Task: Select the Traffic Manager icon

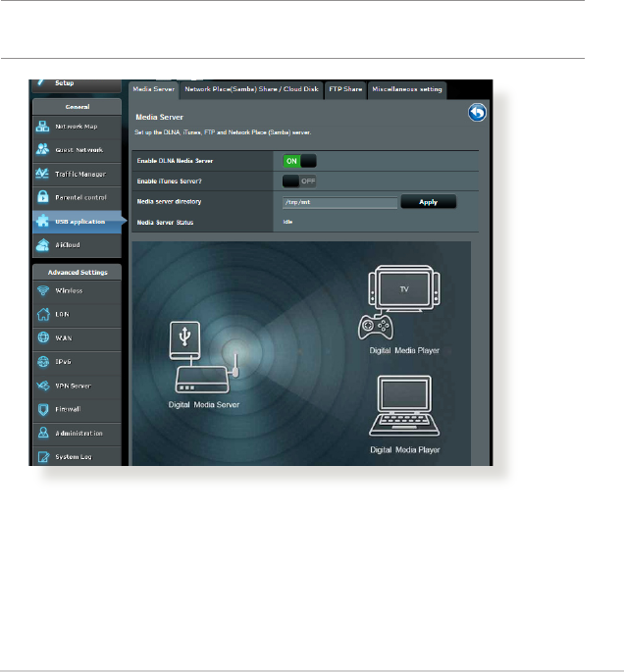Action: point(43,173)
